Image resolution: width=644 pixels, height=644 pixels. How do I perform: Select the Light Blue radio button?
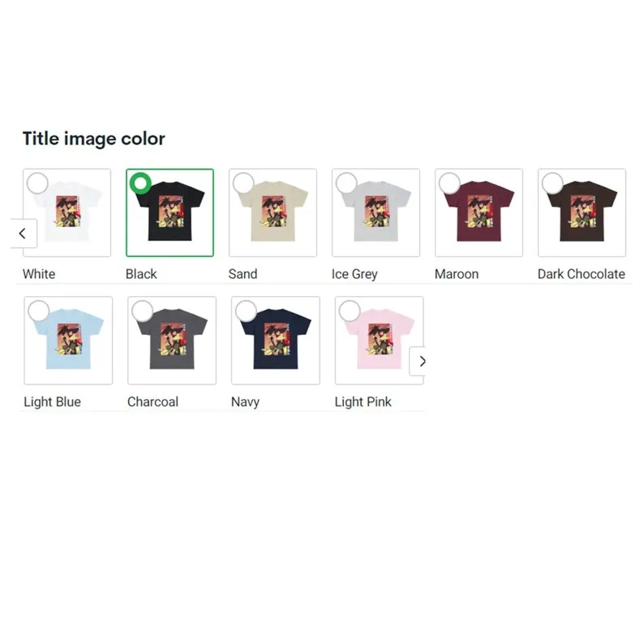(39, 311)
